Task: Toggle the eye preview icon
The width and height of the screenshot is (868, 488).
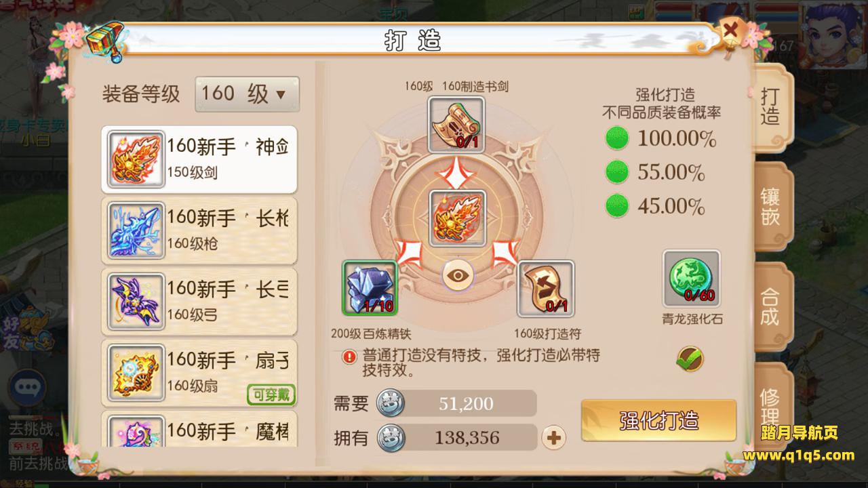Action: pyautogui.click(x=457, y=276)
